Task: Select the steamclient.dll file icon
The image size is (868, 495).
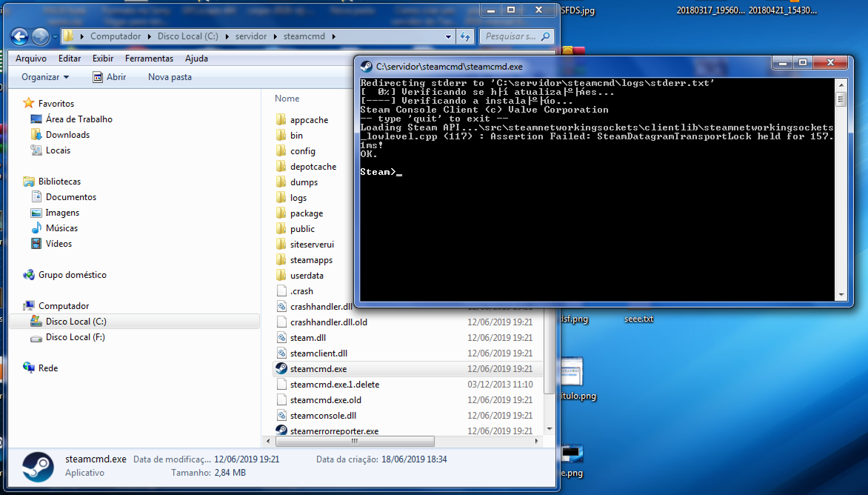Action: click(x=281, y=353)
